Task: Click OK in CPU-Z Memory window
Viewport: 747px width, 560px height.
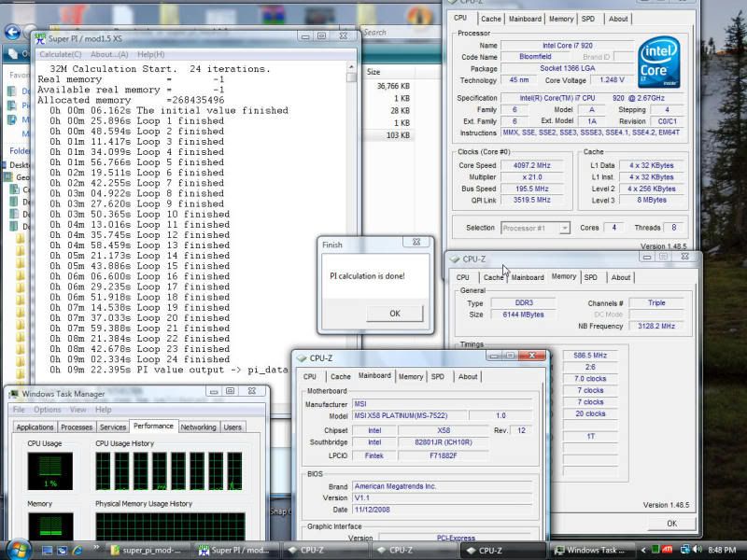Action: click(671, 524)
